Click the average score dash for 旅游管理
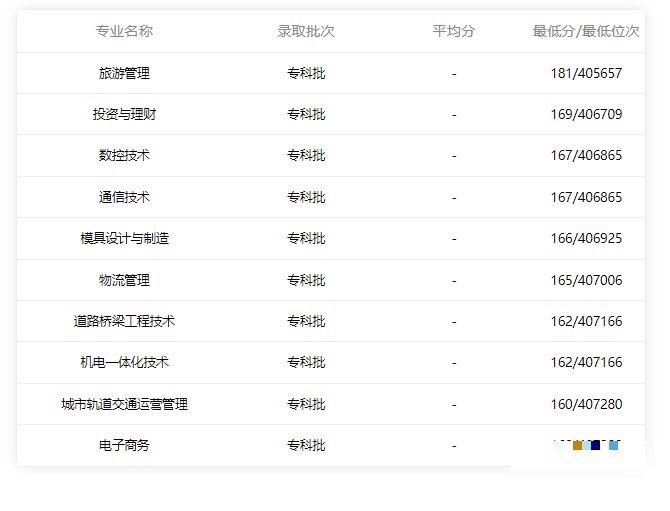 coord(454,74)
